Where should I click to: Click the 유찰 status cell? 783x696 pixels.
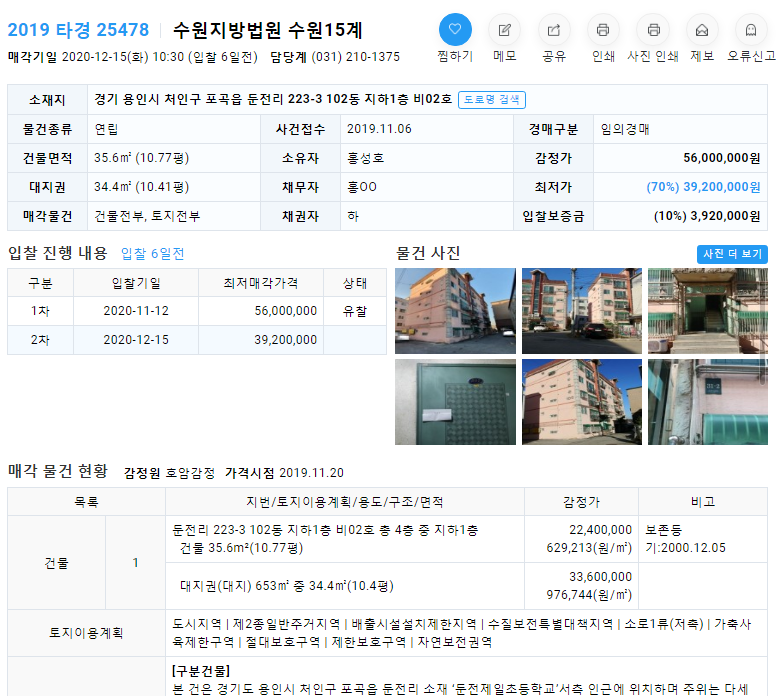[355, 311]
